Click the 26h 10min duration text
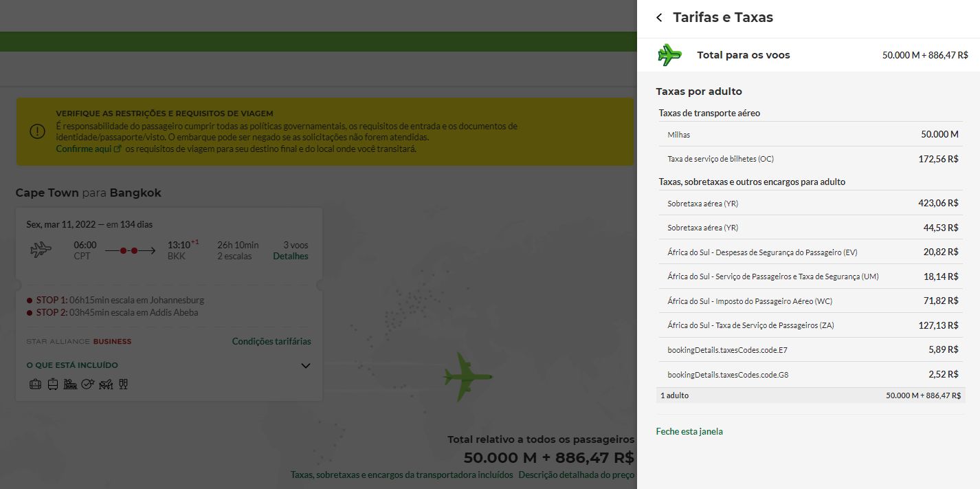980x489 pixels. click(x=238, y=245)
